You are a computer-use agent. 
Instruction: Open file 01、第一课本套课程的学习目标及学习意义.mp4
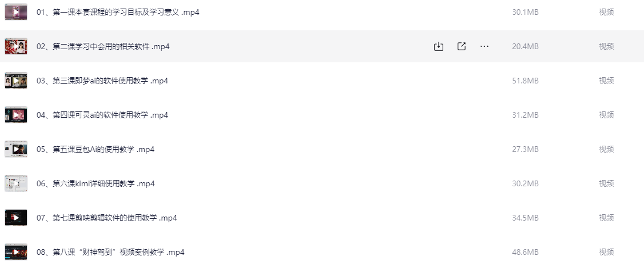tap(118, 13)
